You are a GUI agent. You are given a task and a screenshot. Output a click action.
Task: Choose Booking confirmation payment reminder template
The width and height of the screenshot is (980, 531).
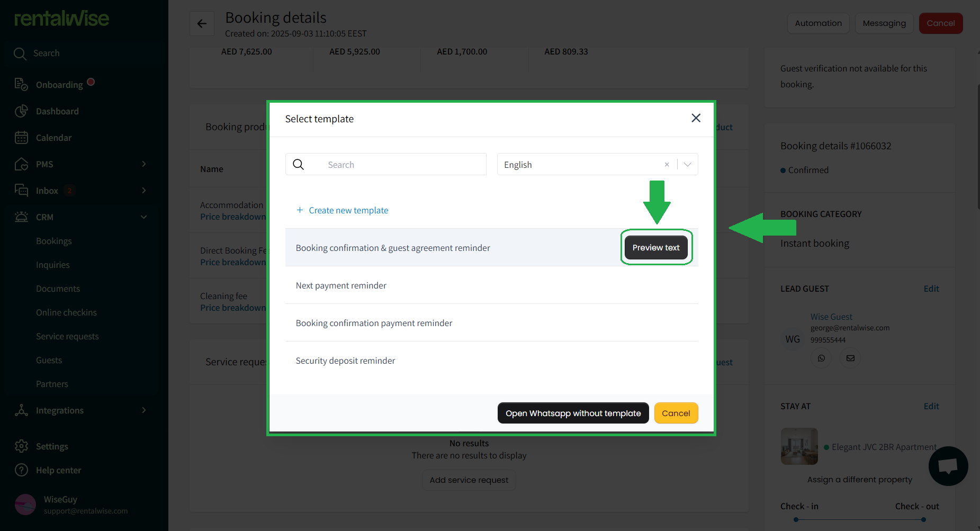374,323
